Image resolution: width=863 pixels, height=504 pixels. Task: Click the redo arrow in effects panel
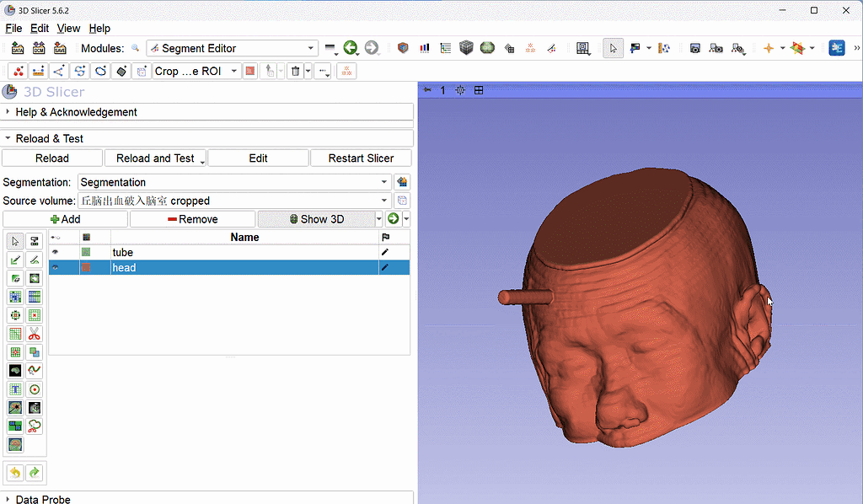(35, 473)
